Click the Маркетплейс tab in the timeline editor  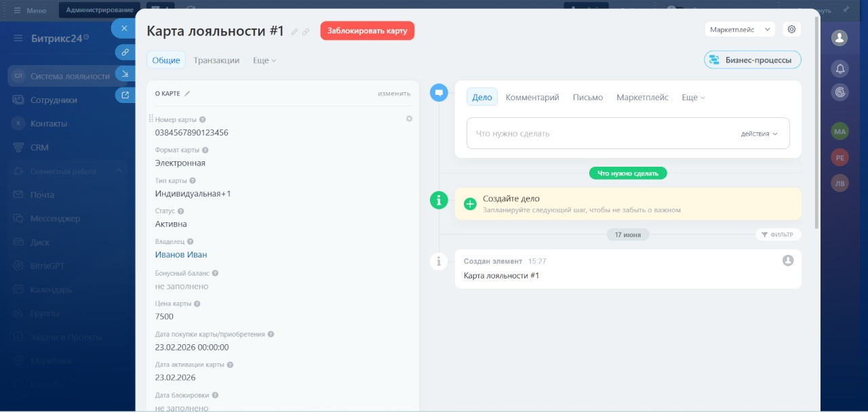(x=642, y=98)
